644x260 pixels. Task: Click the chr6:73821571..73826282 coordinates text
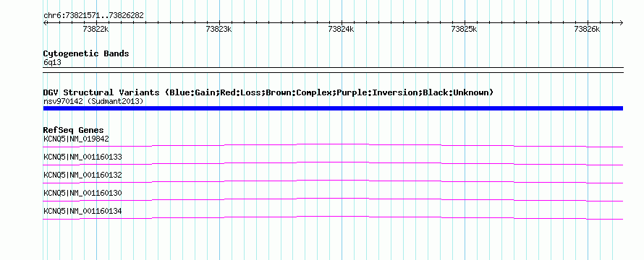[93, 16]
